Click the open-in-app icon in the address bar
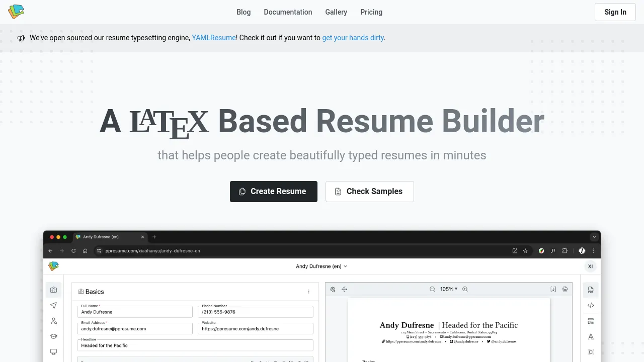644x362 pixels. tap(515, 251)
